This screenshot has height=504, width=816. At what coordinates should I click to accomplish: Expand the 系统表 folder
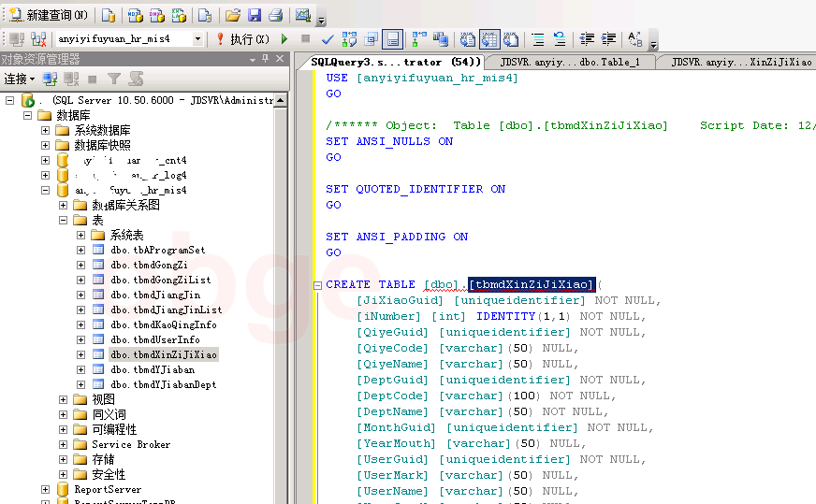click(x=80, y=235)
